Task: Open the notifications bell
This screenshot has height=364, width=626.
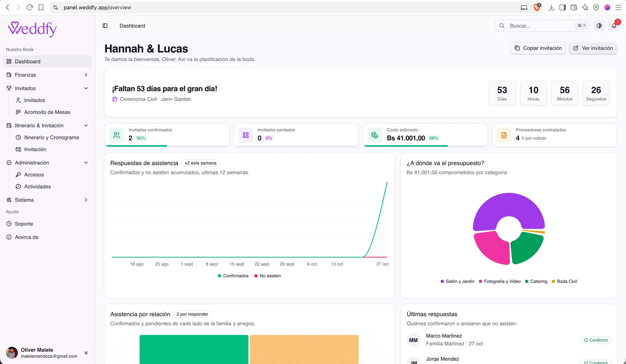Action: [x=614, y=26]
